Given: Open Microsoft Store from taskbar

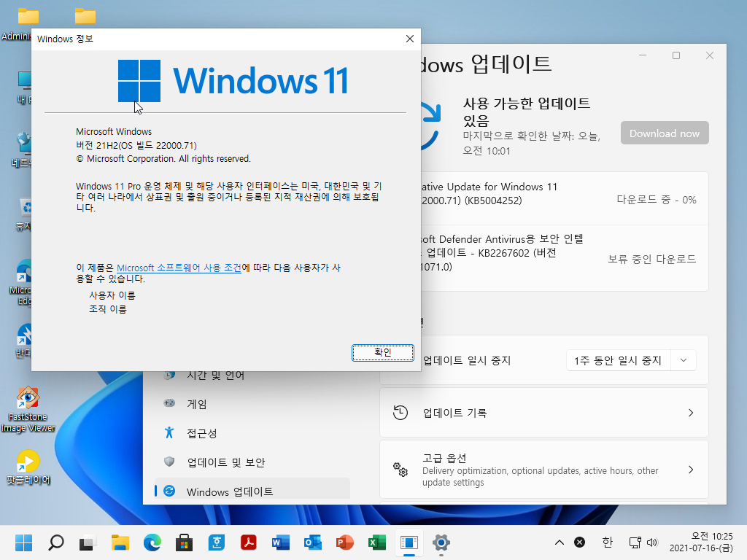Looking at the screenshot, I should pyautogui.click(x=184, y=542).
